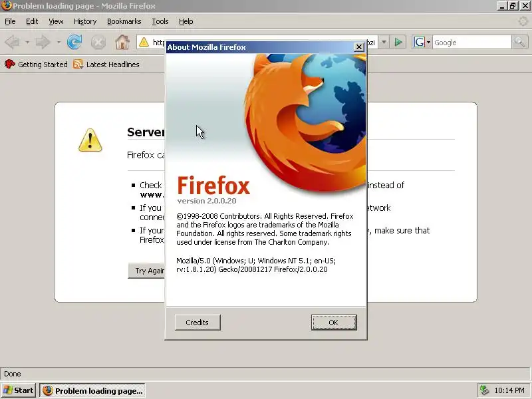Reload the current page

pyautogui.click(x=74, y=42)
